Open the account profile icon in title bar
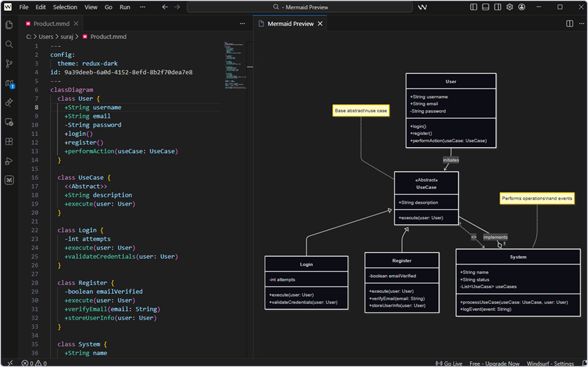The width and height of the screenshot is (588, 367). pyautogui.click(x=521, y=7)
